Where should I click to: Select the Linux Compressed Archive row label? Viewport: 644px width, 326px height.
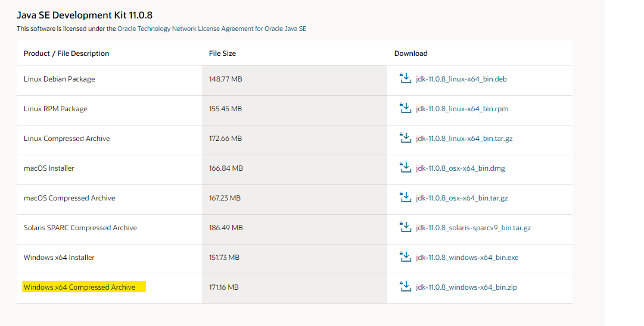point(67,139)
